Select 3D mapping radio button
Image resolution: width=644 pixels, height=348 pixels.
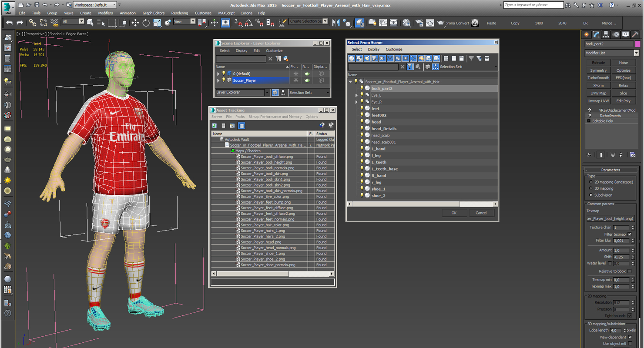coord(591,189)
